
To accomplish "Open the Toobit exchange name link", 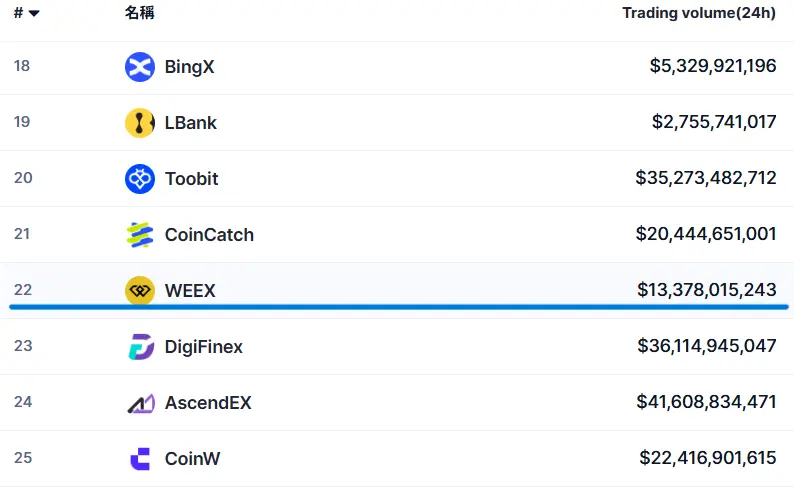I will coord(191,179).
